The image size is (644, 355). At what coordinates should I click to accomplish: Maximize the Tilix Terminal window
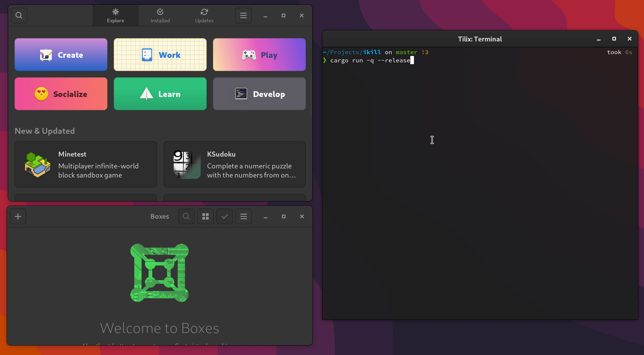pos(614,39)
